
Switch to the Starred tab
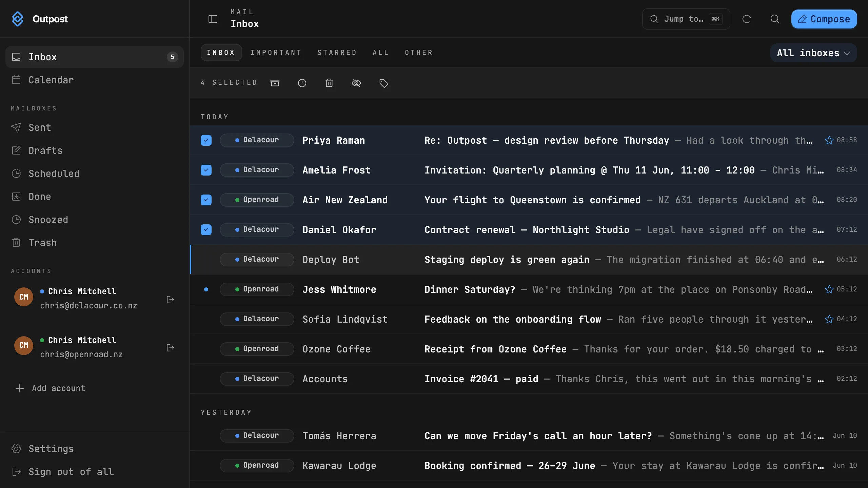tap(337, 53)
